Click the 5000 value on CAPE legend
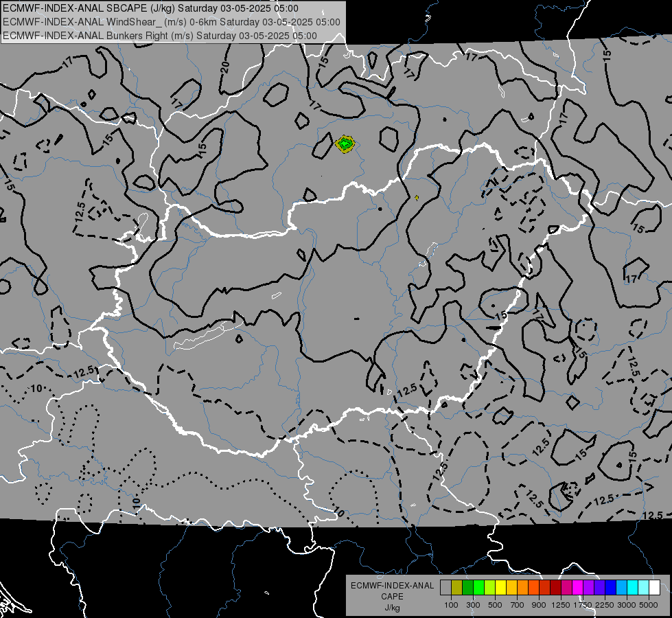 pos(649,605)
